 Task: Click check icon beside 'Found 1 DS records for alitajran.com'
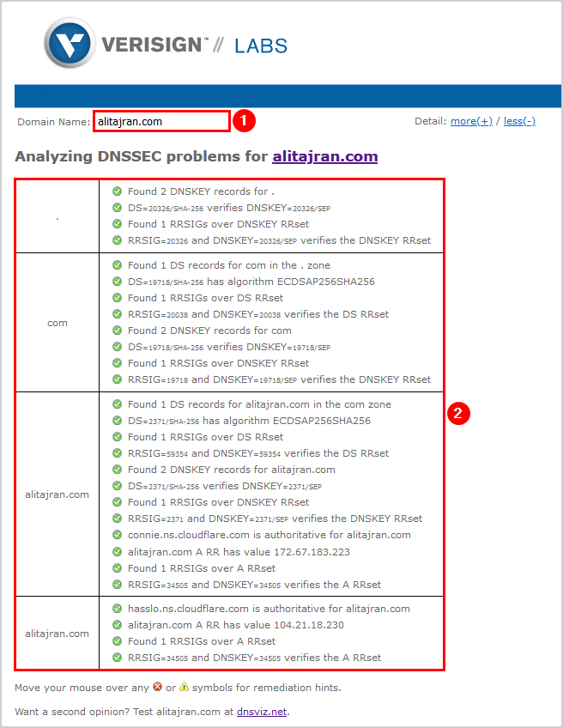[118, 404]
